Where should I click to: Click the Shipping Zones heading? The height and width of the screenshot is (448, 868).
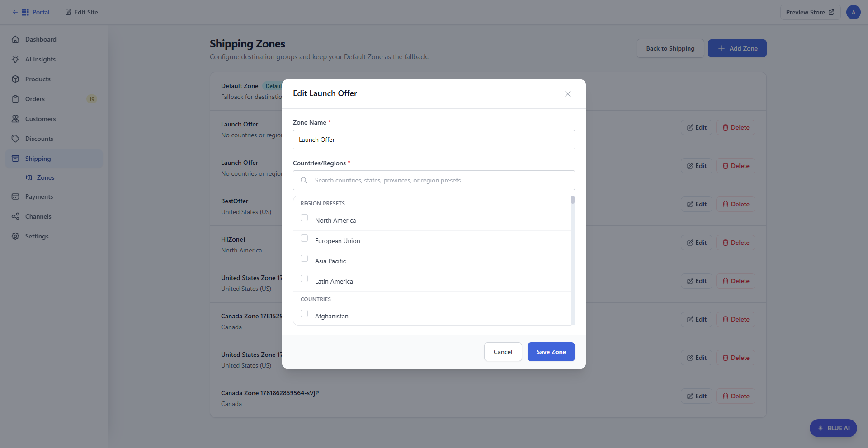tap(247, 44)
